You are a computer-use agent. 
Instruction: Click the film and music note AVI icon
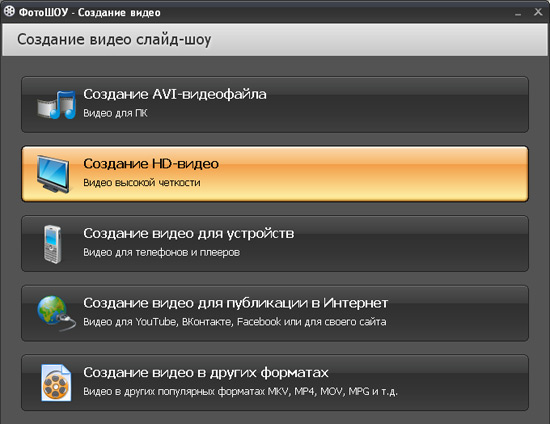56,105
